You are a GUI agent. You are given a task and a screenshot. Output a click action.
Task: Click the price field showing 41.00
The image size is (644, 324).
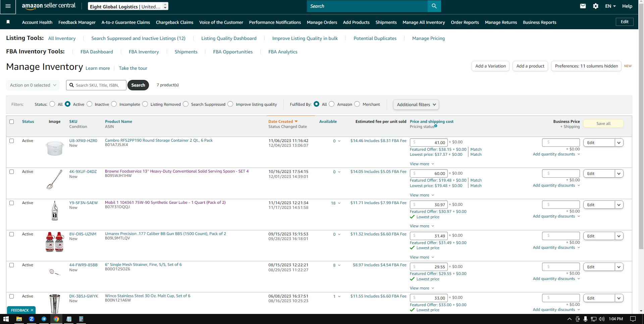(429, 142)
